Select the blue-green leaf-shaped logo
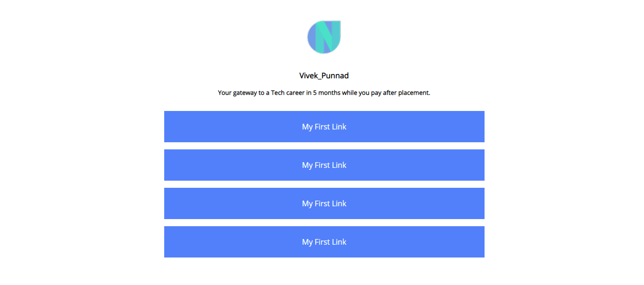 pyautogui.click(x=324, y=37)
